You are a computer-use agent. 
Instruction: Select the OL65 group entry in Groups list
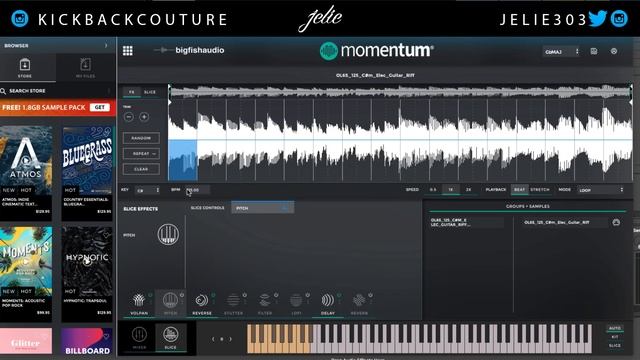tap(467, 222)
